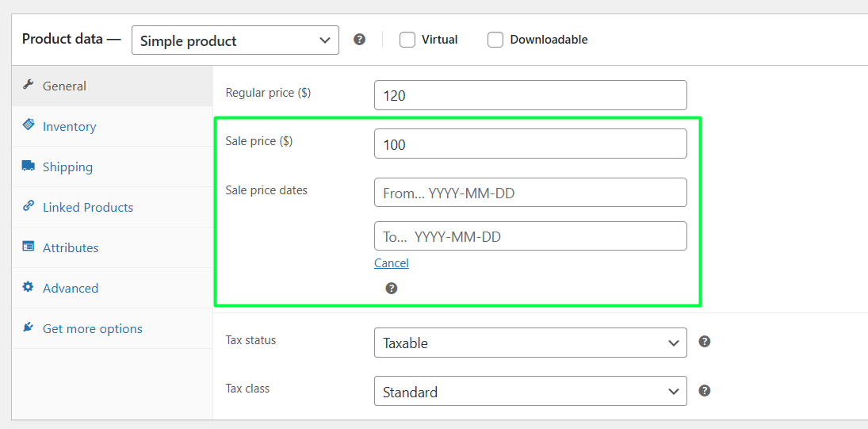
Task: Click the sale To date field
Action: (530, 236)
